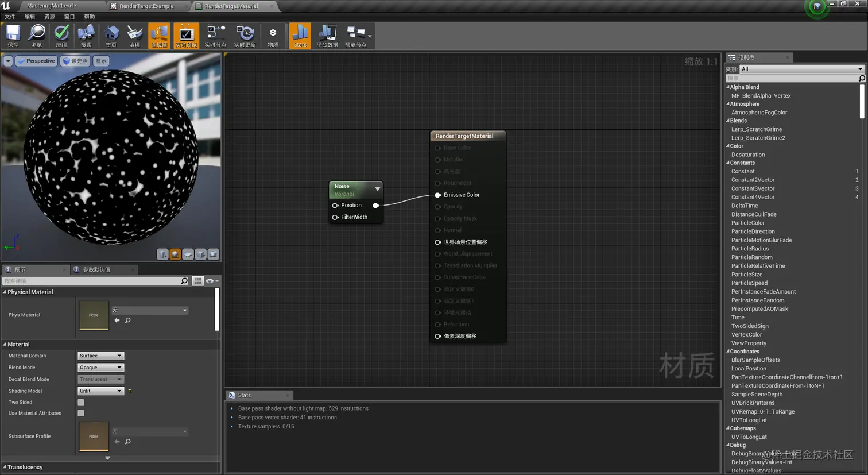868x475 pixels.
Task: Open the 文件 (File) menu
Action: tap(10, 17)
